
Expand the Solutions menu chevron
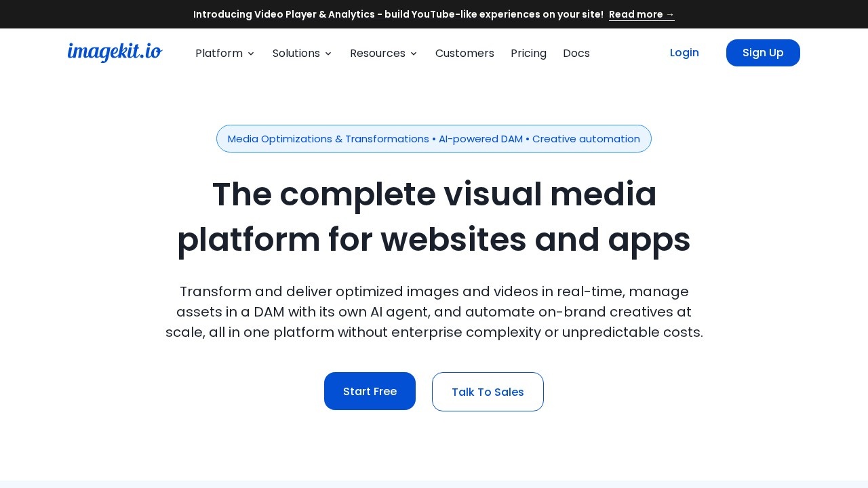[x=328, y=54]
